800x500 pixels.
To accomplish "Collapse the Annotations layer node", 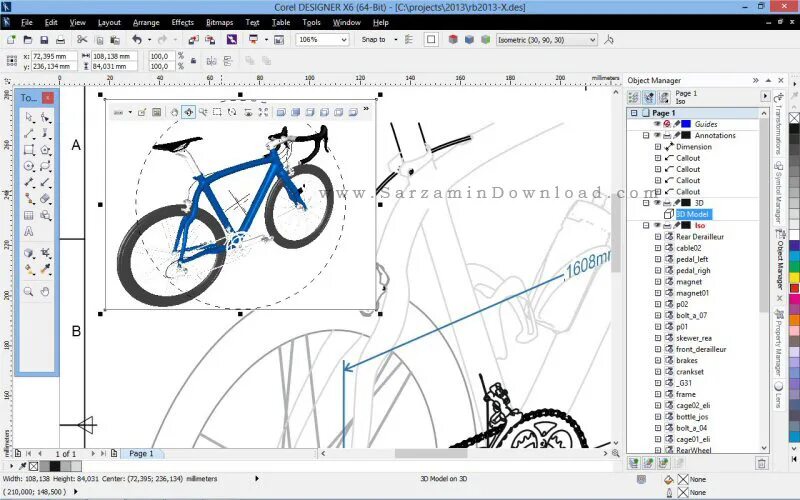I will point(646,135).
